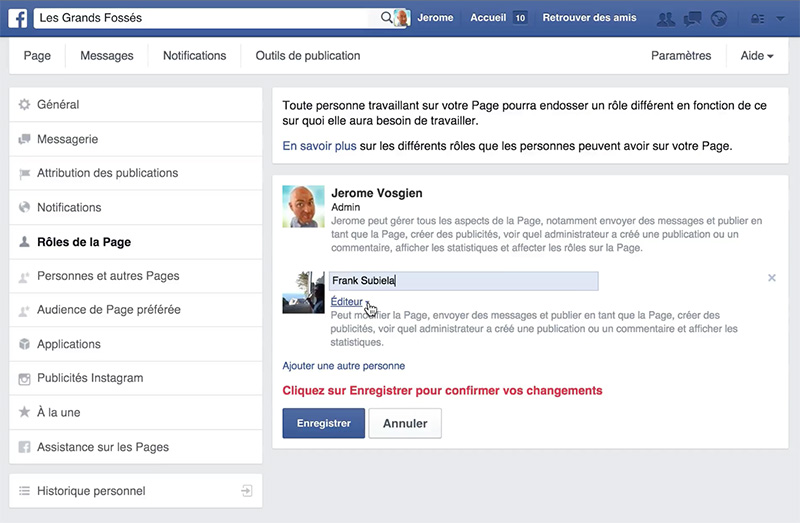This screenshot has width=800, height=523.
Task: Select Assistance sur les Pages entry
Action: [x=136, y=447]
